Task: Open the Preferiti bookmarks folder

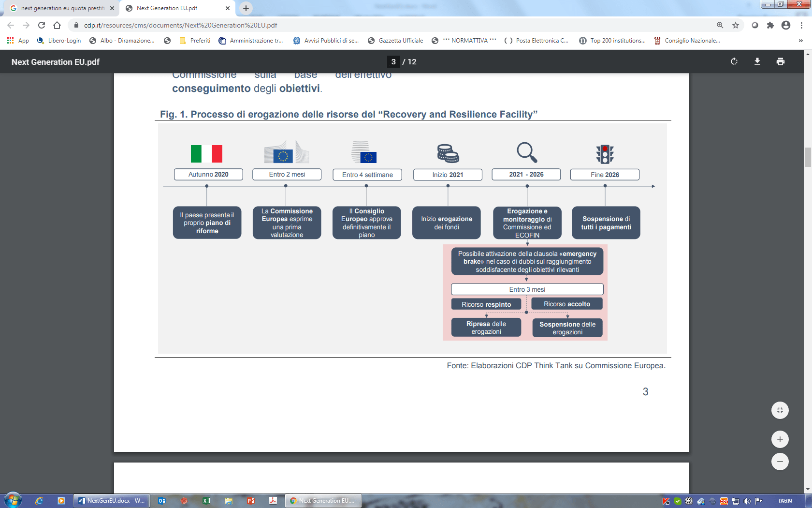Action: tap(195, 41)
